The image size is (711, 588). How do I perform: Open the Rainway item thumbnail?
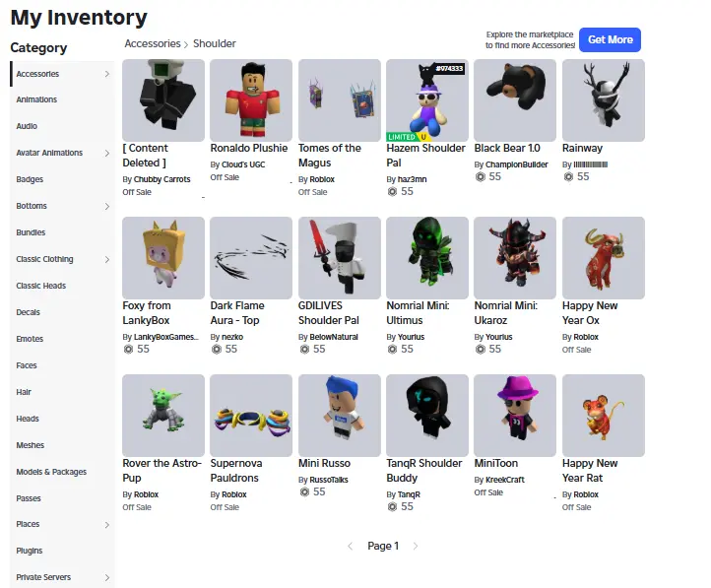point(604,100)
